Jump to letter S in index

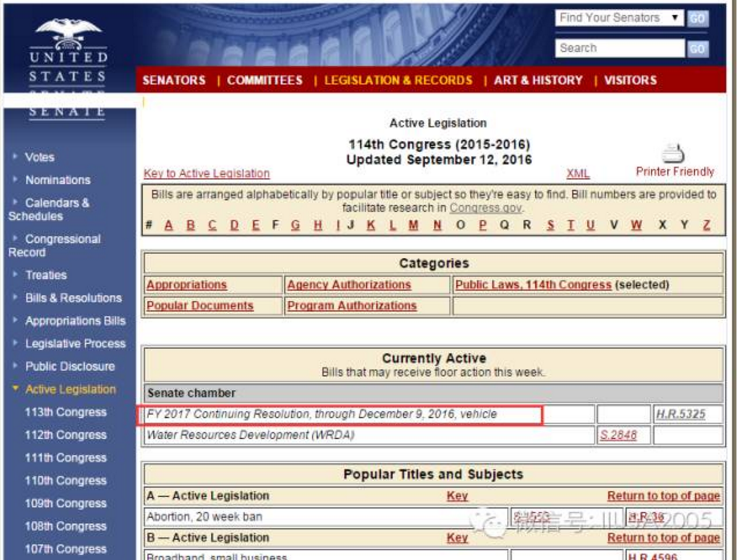pyautogui.click(x=550, y=226)
